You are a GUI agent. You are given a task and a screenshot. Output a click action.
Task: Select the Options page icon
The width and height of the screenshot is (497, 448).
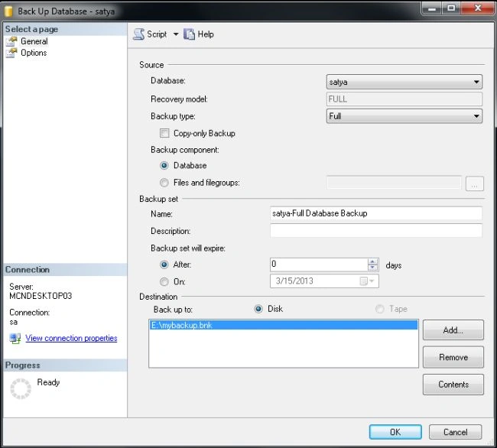(x=11, y=53)
